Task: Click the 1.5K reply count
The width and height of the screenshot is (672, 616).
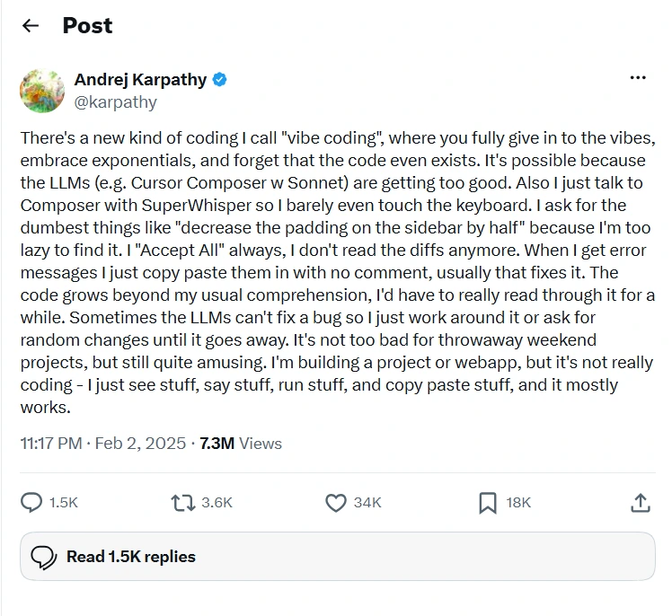Action: (x=64, y=503)
